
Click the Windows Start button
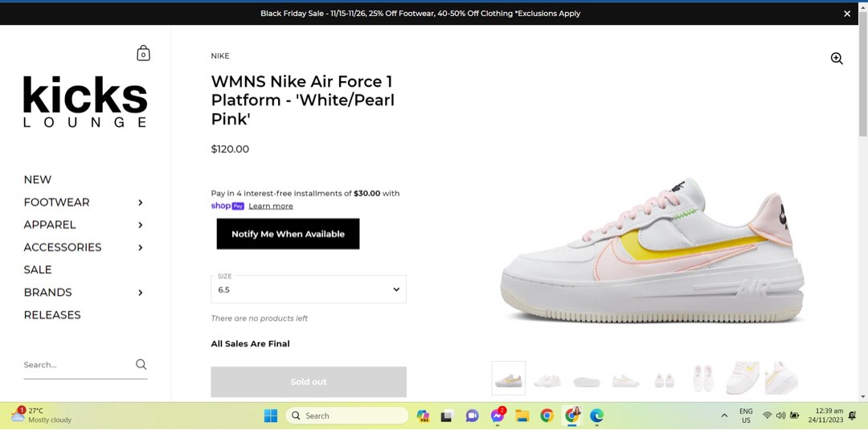coord(271,416)
